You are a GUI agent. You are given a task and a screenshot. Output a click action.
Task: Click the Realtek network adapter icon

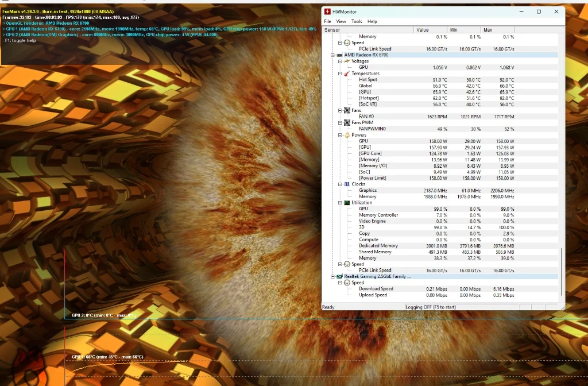339,276
